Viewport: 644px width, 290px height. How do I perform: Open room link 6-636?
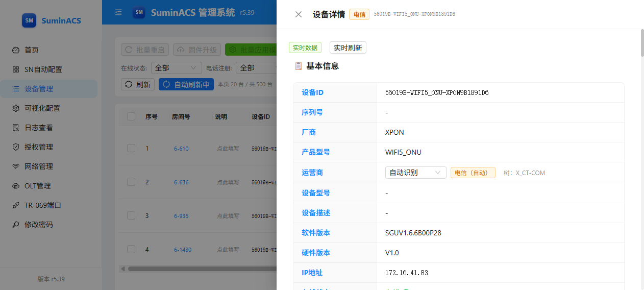click(x=181, y=182)
